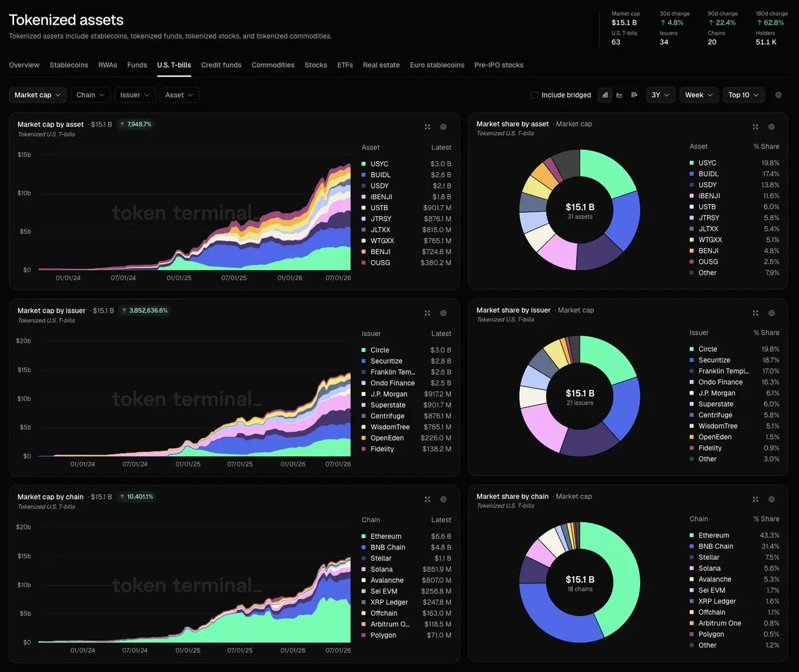Expand the Market cap by chain chart fullscreen
799x672 pixels.
427,499
